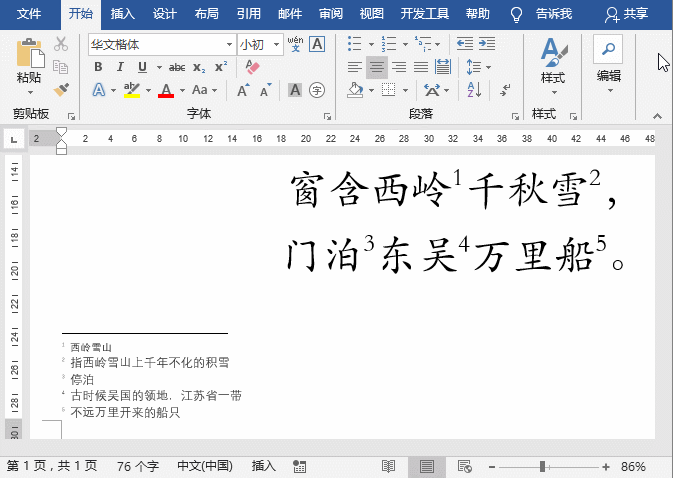673x478 pixels.
Task: Switch to the 审阅 tab
Action: (331, 14)
